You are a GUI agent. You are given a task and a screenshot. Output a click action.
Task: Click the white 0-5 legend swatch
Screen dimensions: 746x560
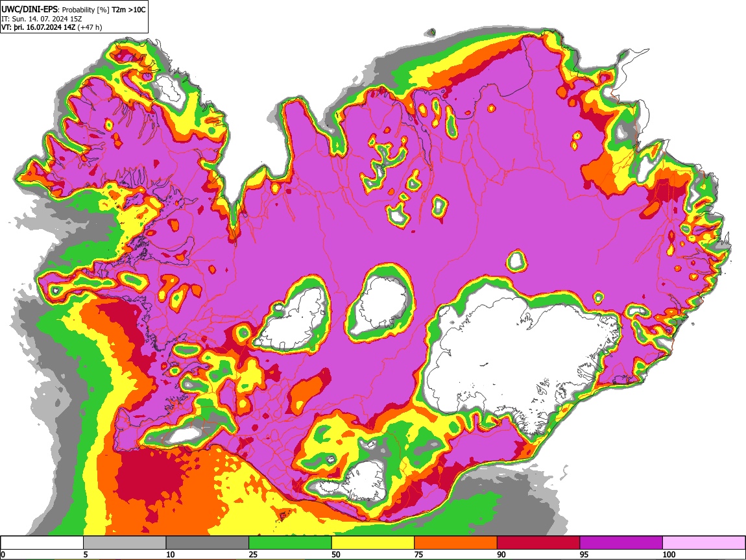42,542
